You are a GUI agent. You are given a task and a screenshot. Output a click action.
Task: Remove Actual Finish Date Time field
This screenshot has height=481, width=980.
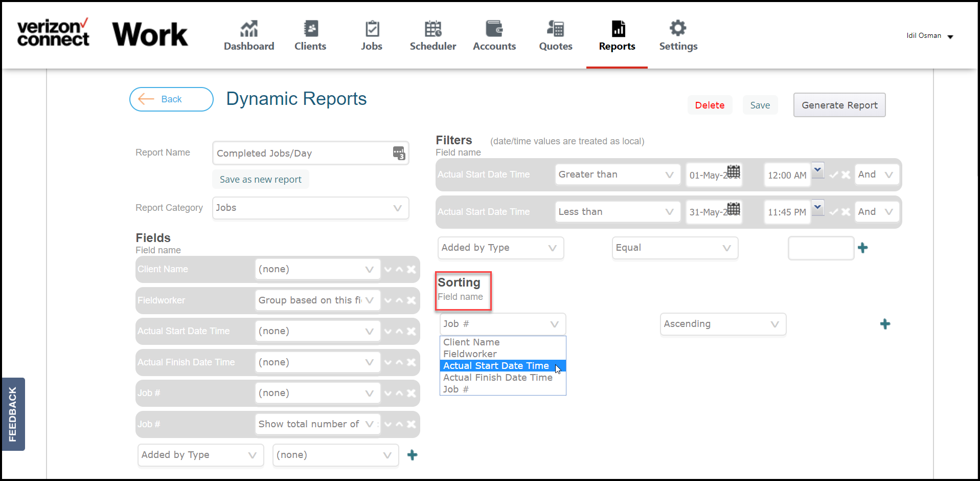[411, 362]
